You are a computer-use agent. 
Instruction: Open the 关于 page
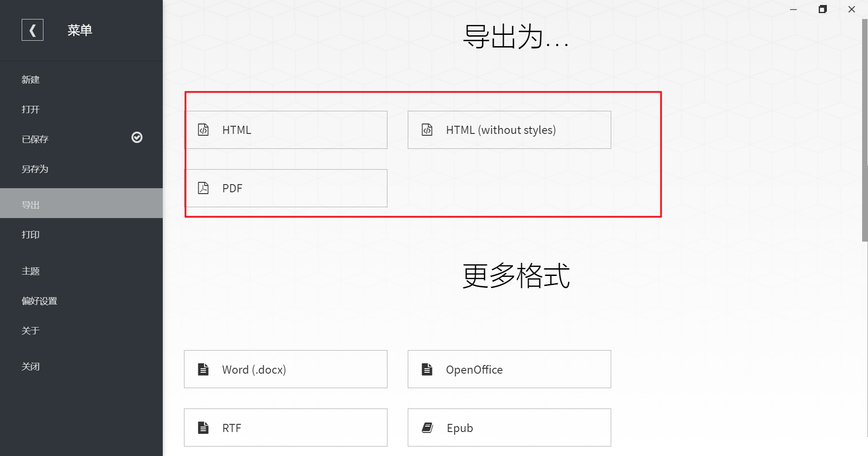[x=30, y=331]
